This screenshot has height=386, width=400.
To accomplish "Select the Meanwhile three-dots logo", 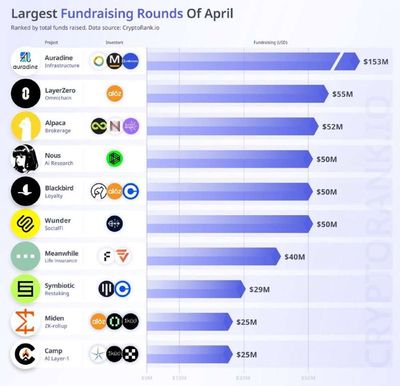I will click(25, 256).
